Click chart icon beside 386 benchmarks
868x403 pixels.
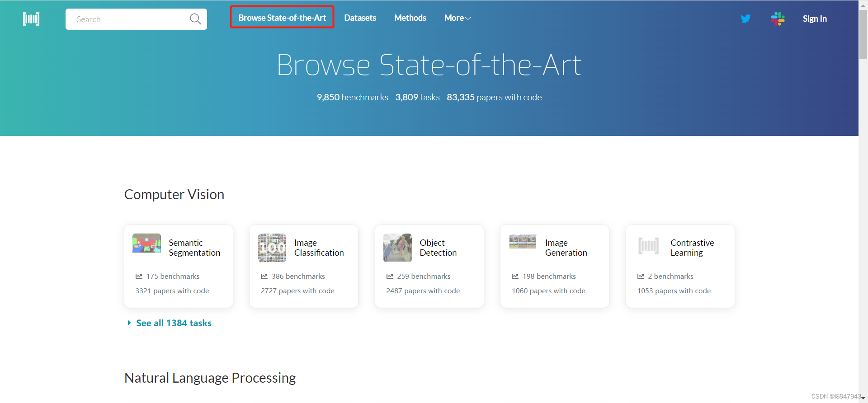(264, 276)
